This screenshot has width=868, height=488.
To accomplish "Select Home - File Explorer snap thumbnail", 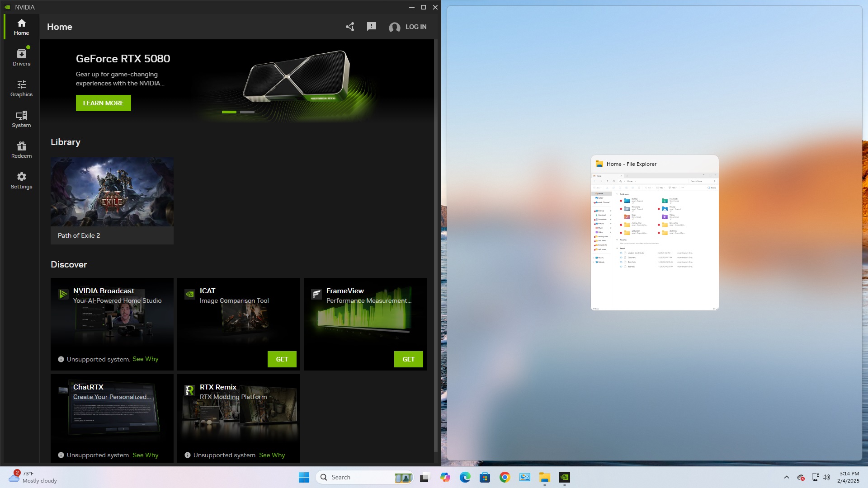I will (x=655, y=233).
